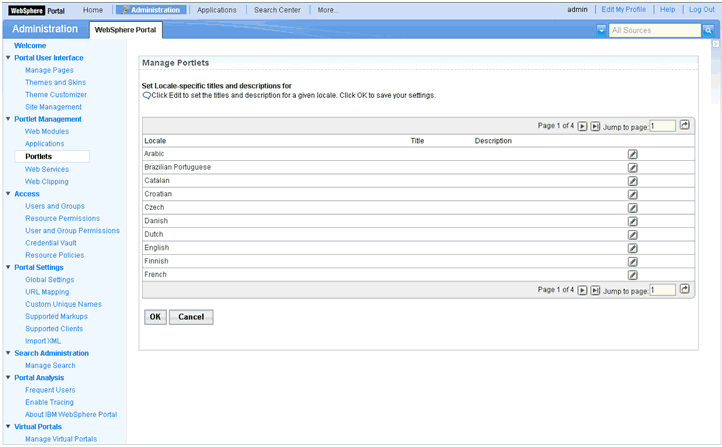Open the Search Center tab
Image resolution: width=722 pixels, height=447 pixels.
click(x=277, y=9)
